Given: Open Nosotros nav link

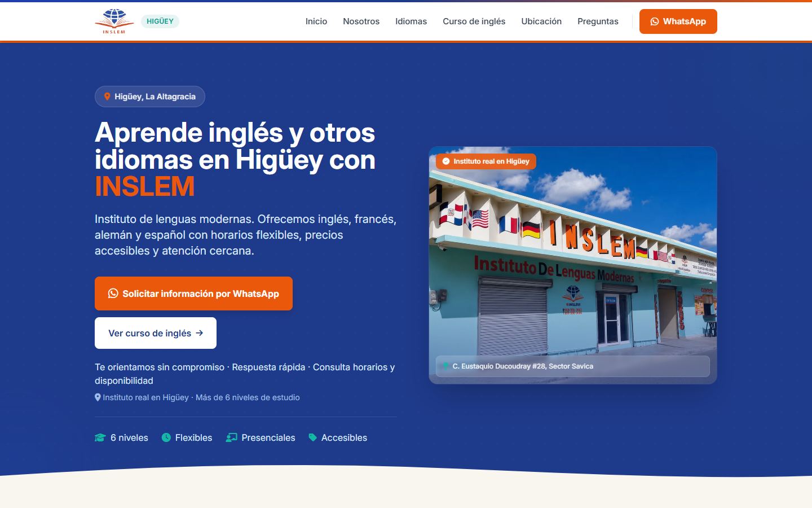Looking at the screenshot, I should (361, 21).
